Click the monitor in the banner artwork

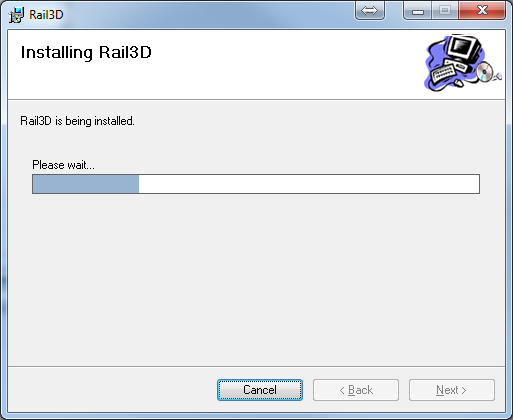pyautogui.click(x=464, y=49)
